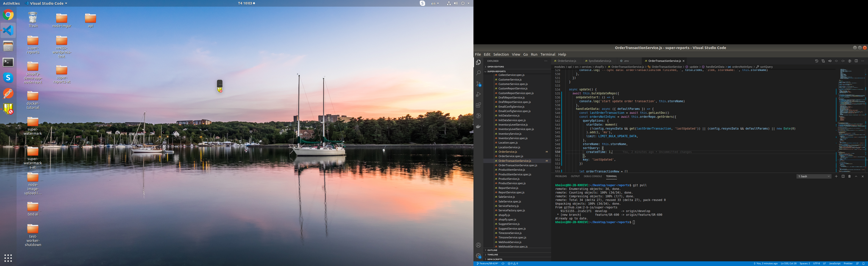Screen dimensions: 868x266
Task: Add a new terminal with plus icon
Action: (836, 176)
